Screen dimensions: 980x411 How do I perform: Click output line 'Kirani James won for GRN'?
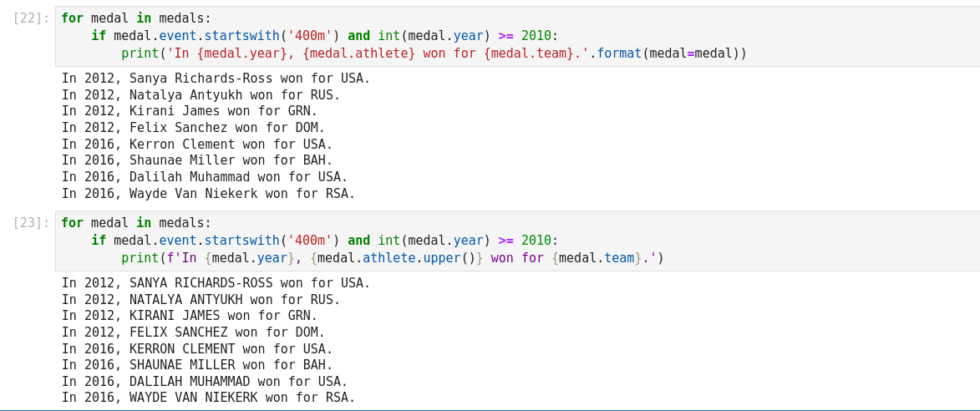tap(190, 111)
